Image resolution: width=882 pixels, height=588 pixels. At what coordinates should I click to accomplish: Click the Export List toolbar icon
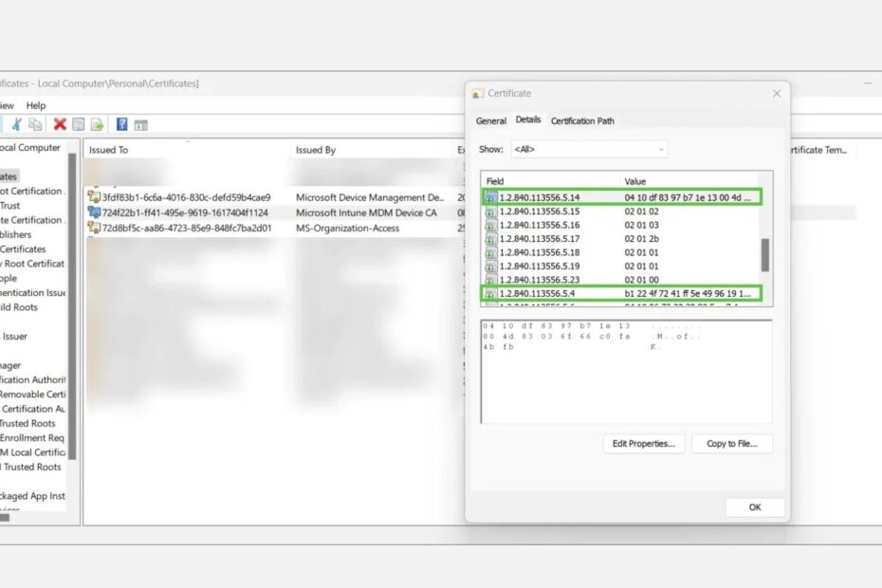(x=98, y=124)
